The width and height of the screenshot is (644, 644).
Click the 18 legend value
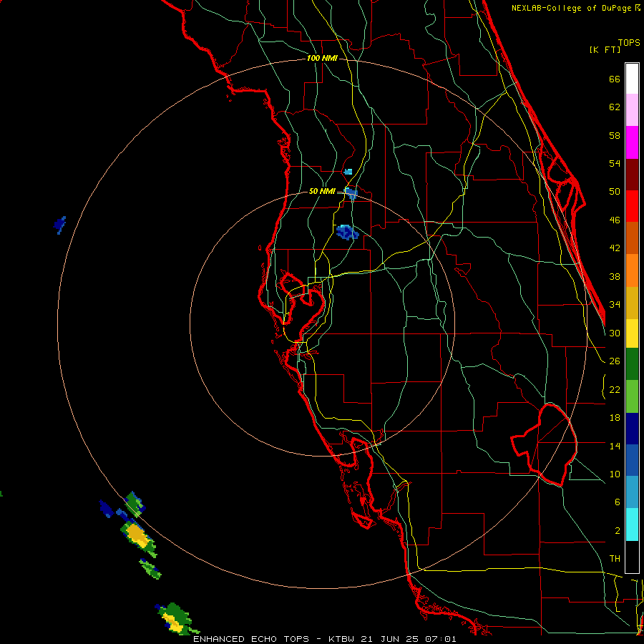[615, 418]
